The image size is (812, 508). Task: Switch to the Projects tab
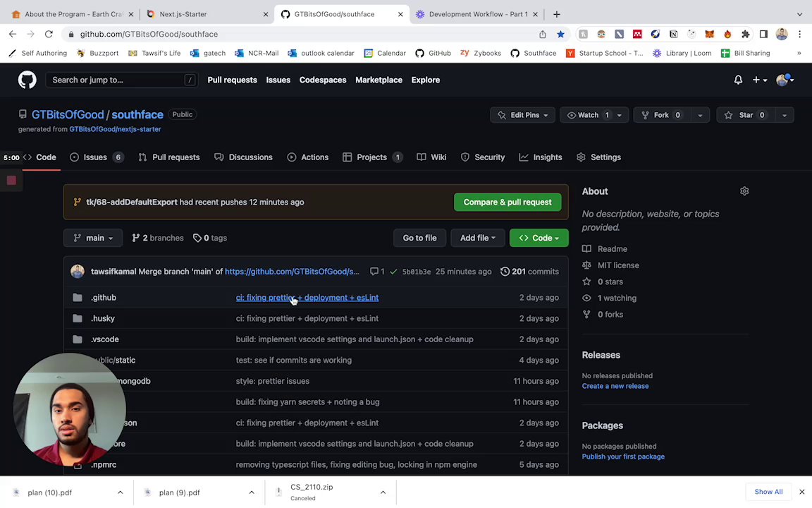click(x=372, y=157)
